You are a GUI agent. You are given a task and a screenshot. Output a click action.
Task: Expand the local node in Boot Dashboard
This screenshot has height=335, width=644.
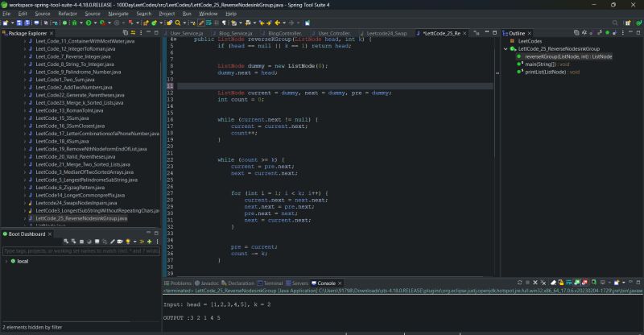[6, 262]
